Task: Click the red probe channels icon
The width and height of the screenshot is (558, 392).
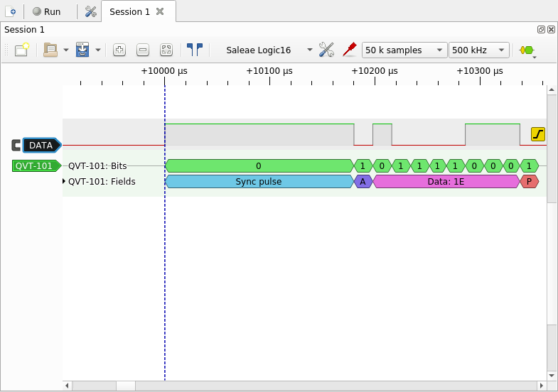Action: (349, 50)
